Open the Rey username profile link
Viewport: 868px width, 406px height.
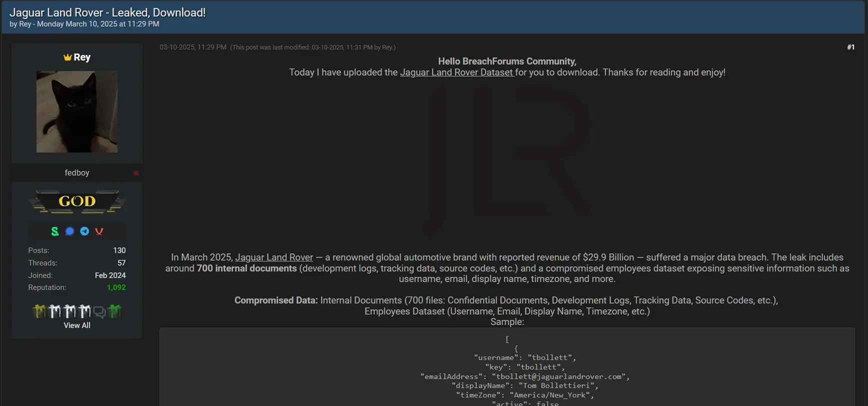(82, 57)
